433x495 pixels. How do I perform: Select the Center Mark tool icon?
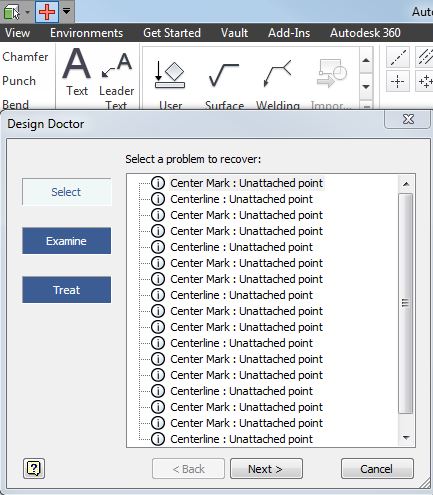[398, 81]
